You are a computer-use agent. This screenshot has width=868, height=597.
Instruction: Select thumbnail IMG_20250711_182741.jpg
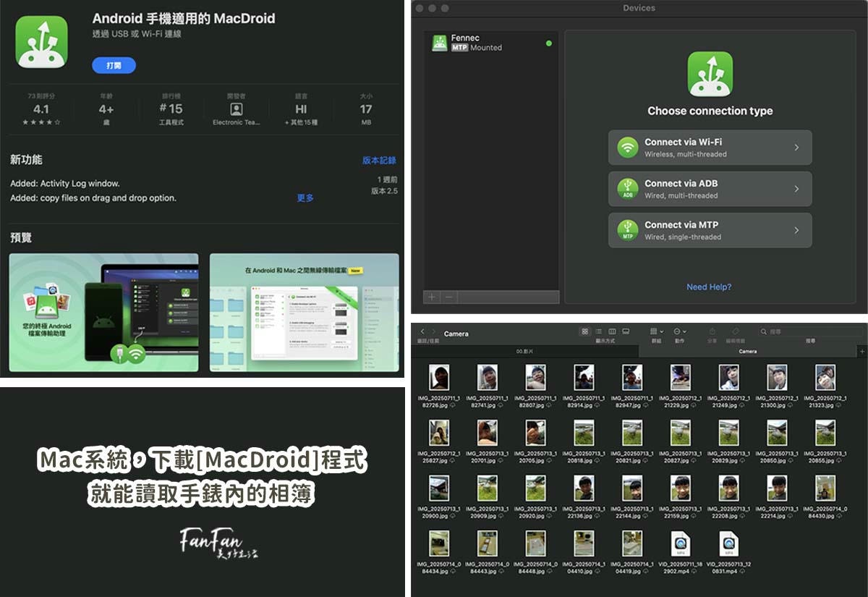[487, 378]
